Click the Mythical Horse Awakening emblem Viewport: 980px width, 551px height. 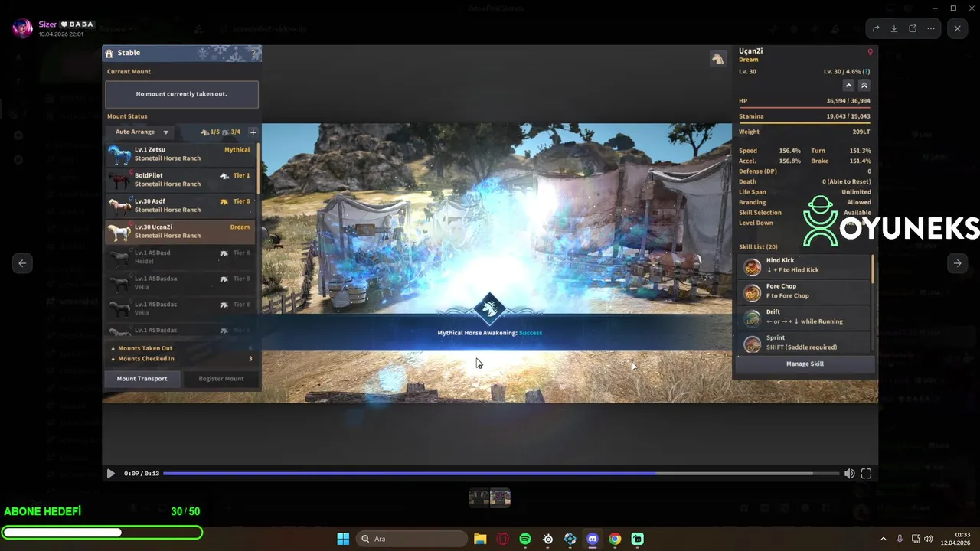pos(490,308)
